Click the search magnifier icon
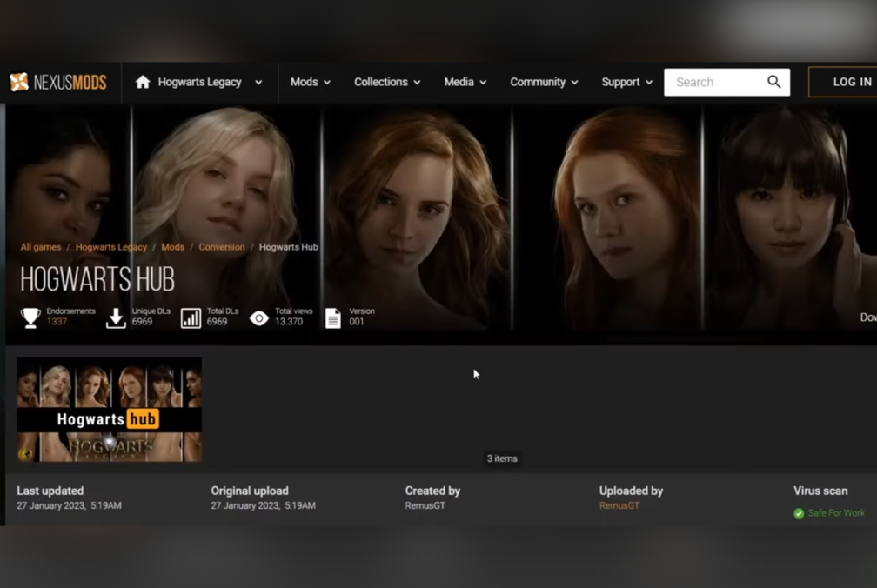 [x=774, y=82]
